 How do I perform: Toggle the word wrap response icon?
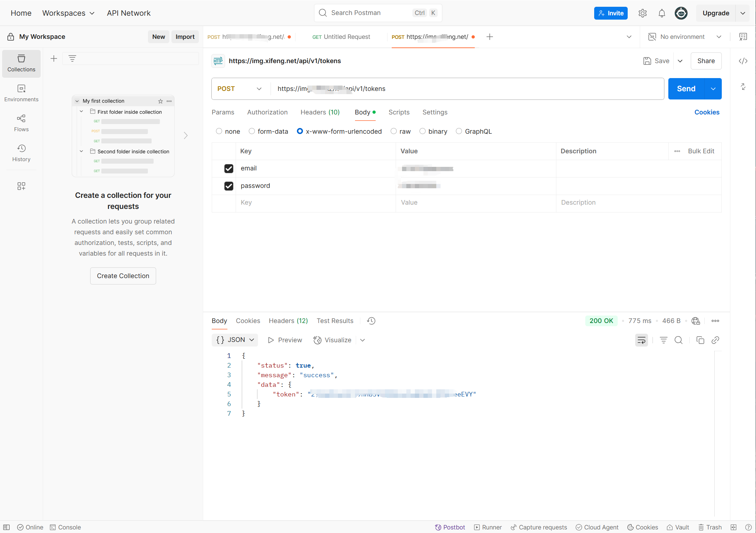pyautogui.click(x=641, y=340)
